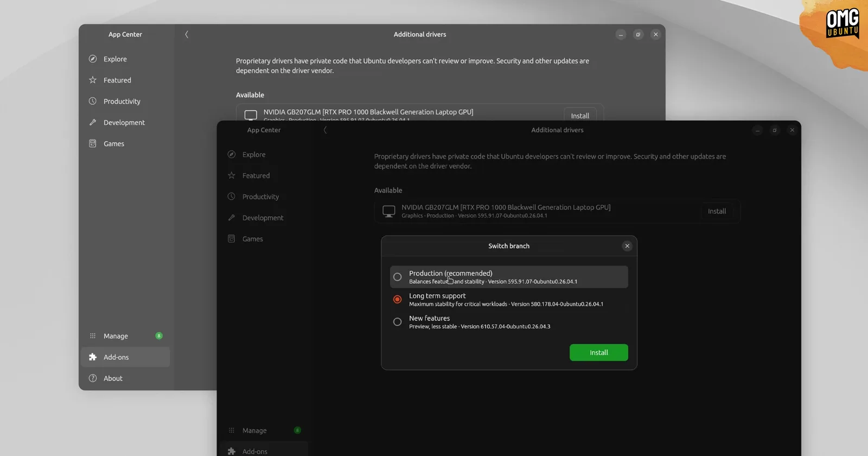
Task: Go back using chevron in back window header
Action: 187,34
